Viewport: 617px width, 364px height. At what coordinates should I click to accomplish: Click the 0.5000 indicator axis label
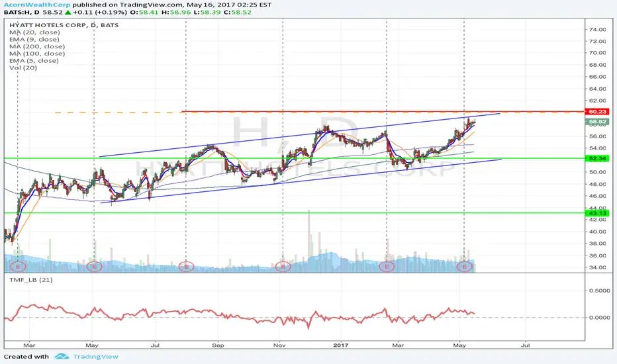[x=600, y=291]
